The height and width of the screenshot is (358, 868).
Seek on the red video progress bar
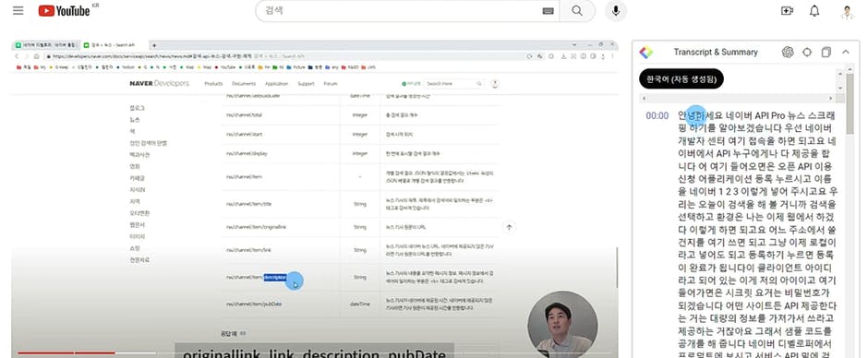(x=314, y=352)
